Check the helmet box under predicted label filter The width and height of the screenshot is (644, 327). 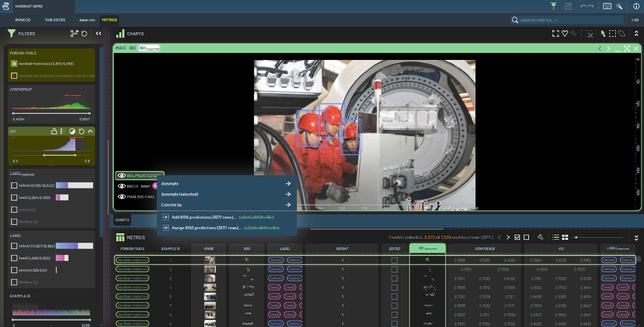point(14,185)
